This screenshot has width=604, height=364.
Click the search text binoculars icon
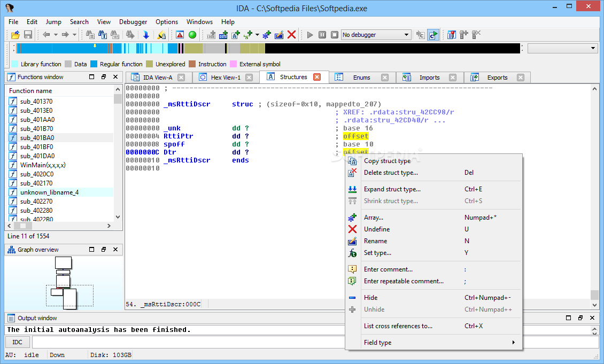point(103,35)
